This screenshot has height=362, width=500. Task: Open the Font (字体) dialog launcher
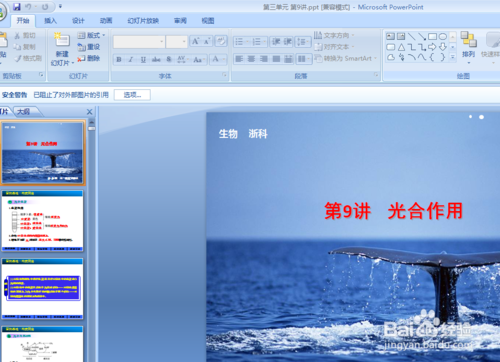point(224,75)
